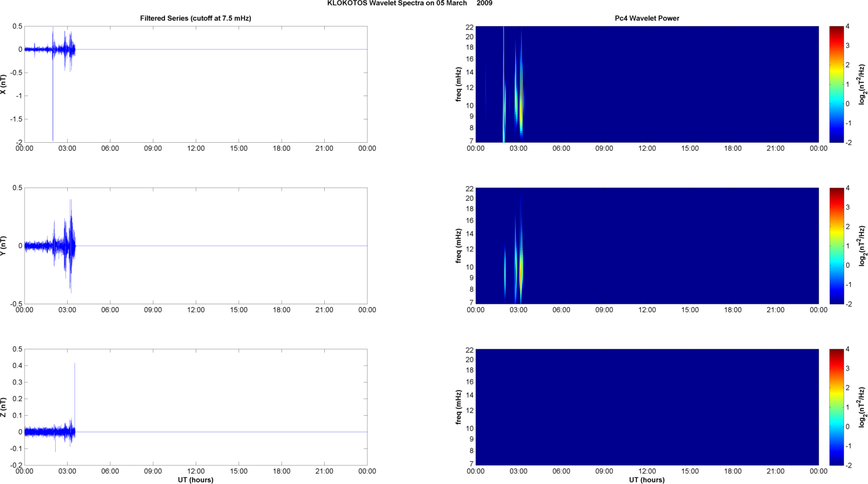The height and width of the screenshot is (484, 868).
Task: Click the top spectrogram's colorbar
Action: 836,84
